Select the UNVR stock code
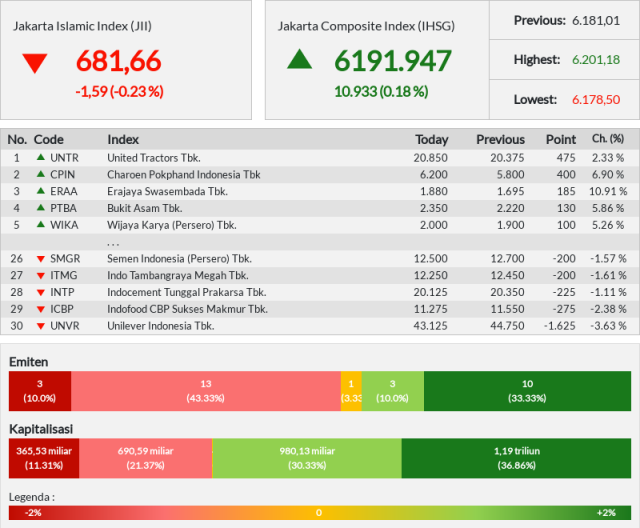Image resolution: width=640 pixels, height=528 pixels. pos(65,326)
